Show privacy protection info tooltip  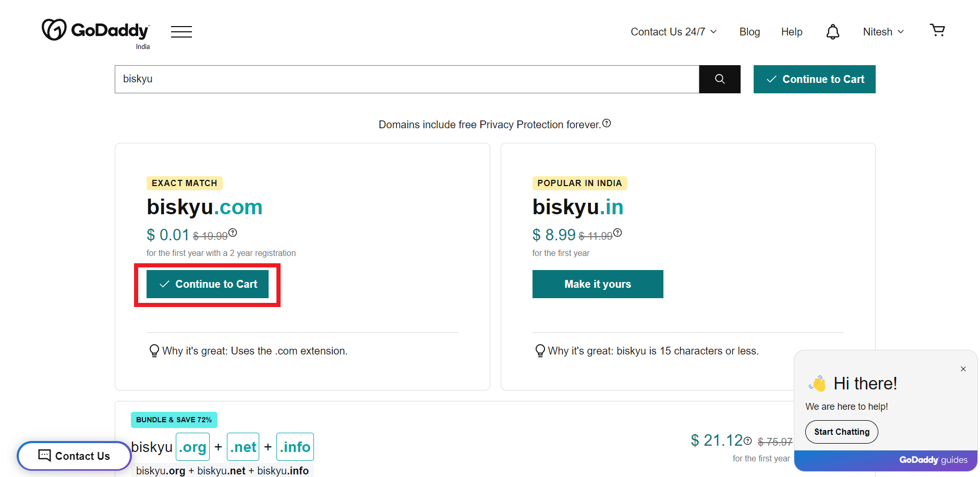[607, 124]
